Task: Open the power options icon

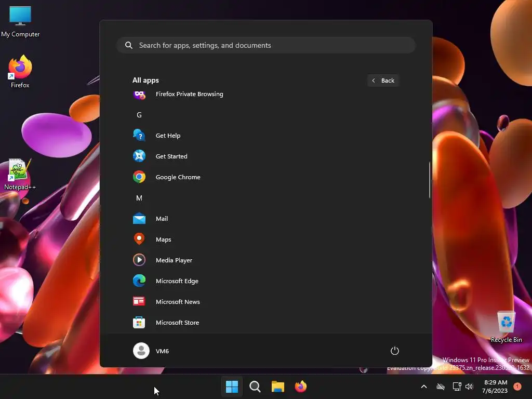Action: [x=395, y=351]
